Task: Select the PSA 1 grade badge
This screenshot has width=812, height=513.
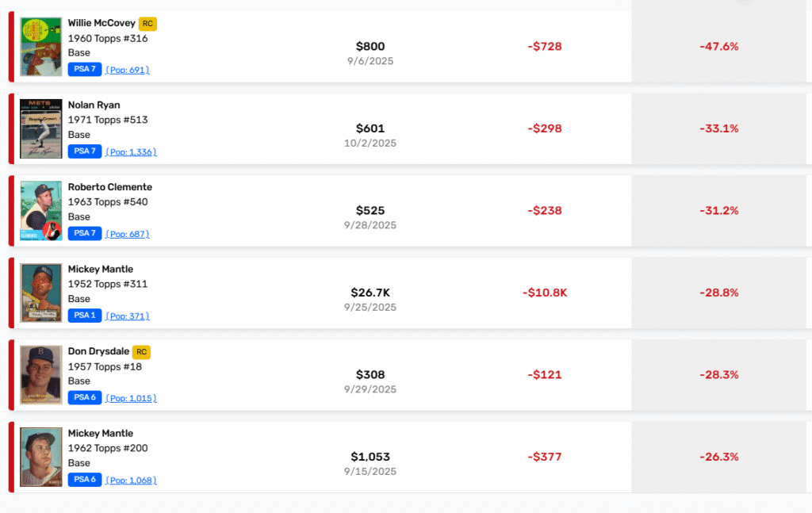Action: pyautogui.click(x=84, y=316)
